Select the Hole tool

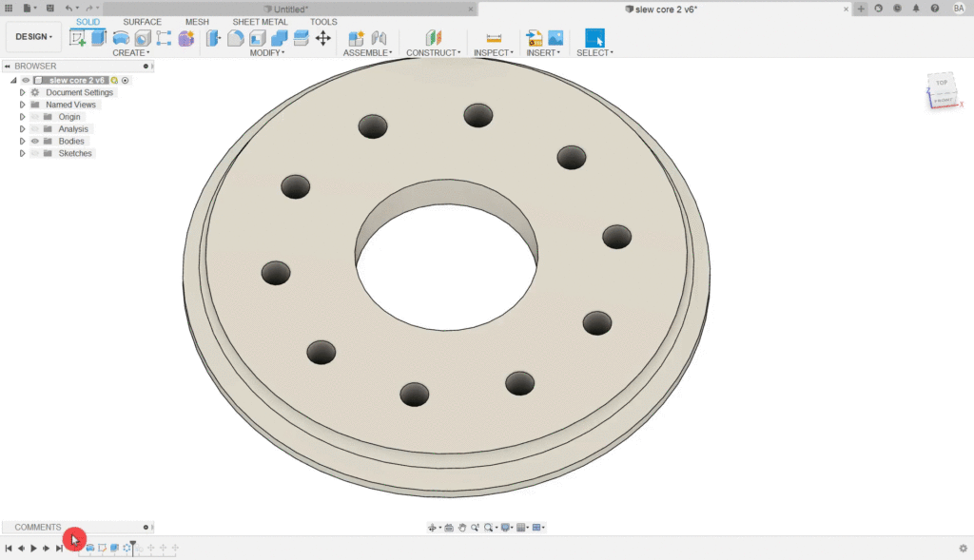143,38
